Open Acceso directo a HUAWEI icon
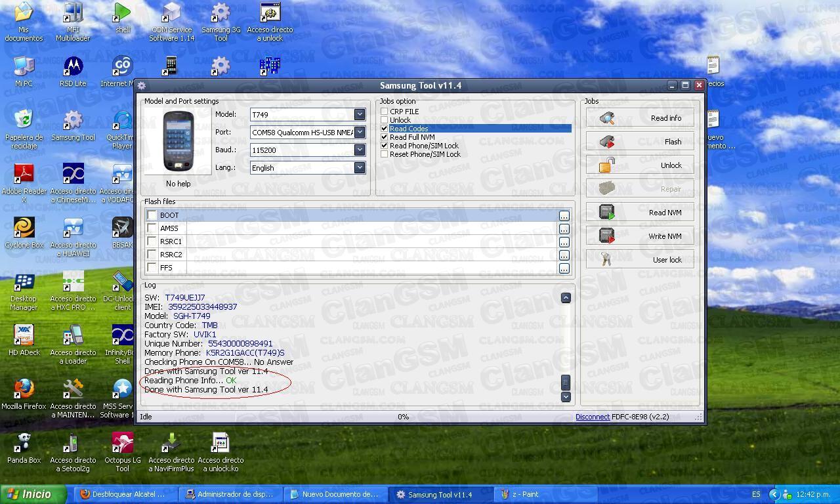This screenshot has width=840, height=504. (x=73, y=237)
